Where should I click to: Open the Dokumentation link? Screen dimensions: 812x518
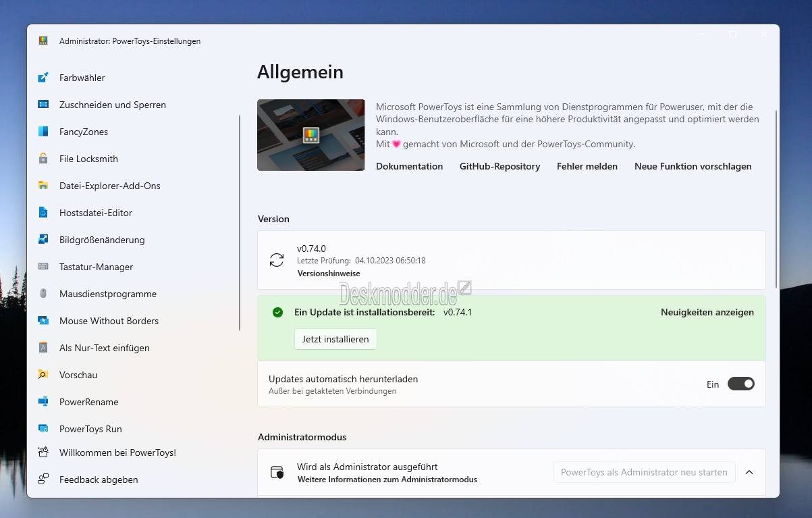click(x=410, y=166)
